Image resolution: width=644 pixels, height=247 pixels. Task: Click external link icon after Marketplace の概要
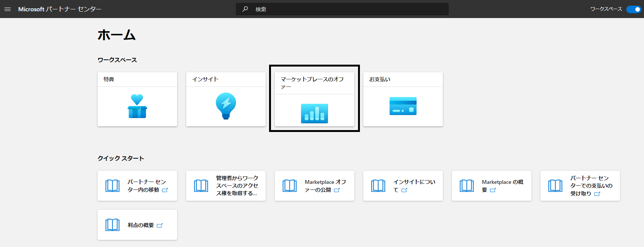click(x=493, y=190)
